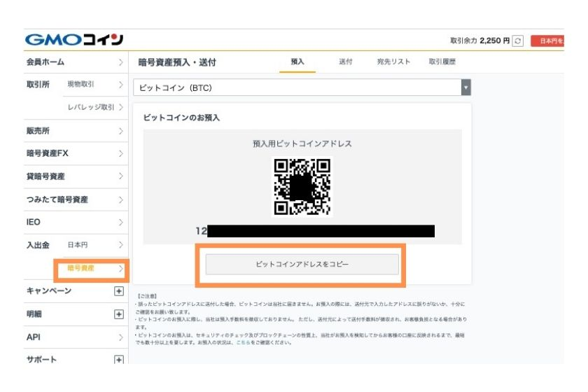Click the 預入用ビットコインアドレス label

click(x=302, y=143)
